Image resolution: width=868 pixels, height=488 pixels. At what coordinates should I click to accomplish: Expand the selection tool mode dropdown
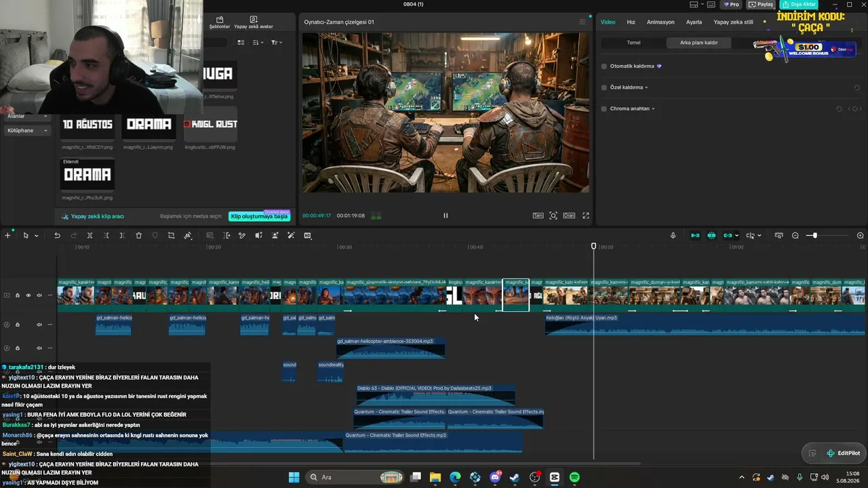click(x=36, y=236)
